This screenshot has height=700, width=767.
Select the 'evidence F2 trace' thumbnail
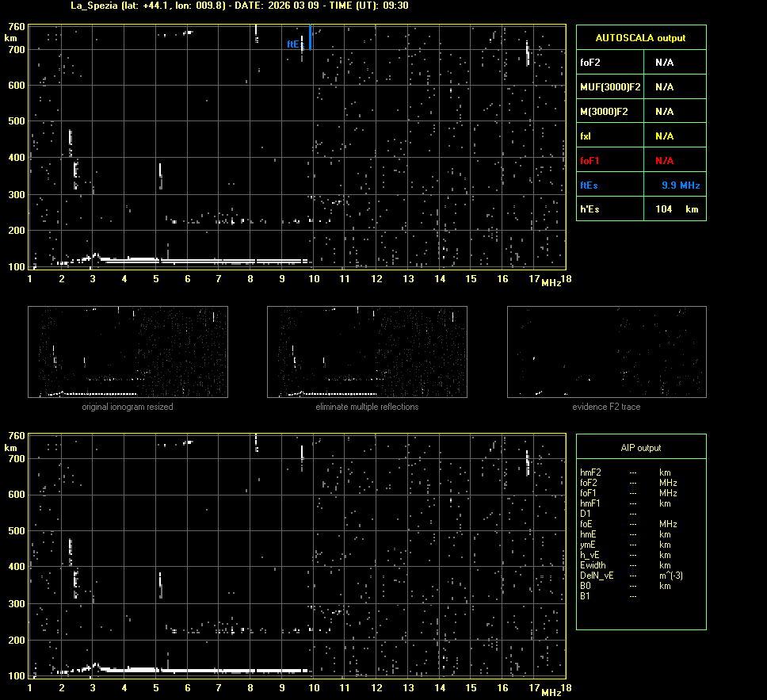[x=606, y=352]
